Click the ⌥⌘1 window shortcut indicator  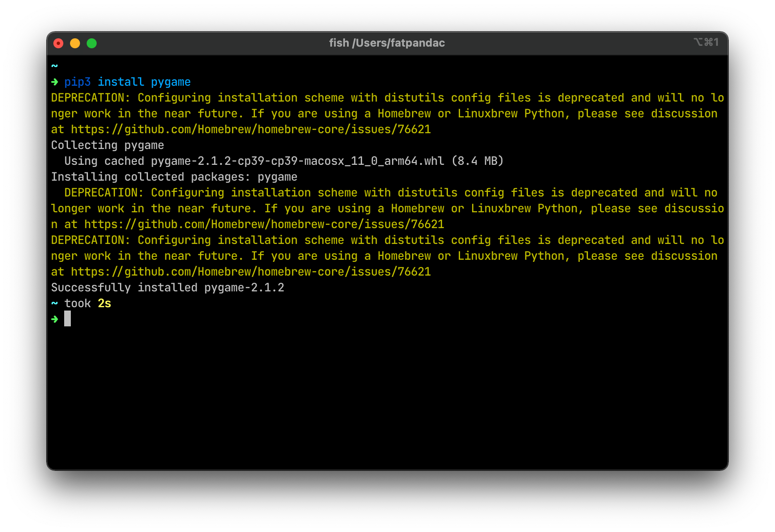tap(706, 42)
